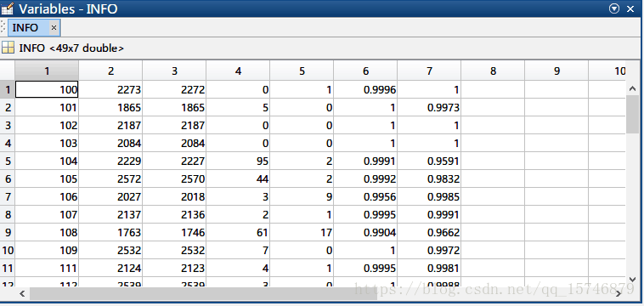Click the horizontal scrollbar right arrow
The image size is (644, 306).
[x=619, y=293]
